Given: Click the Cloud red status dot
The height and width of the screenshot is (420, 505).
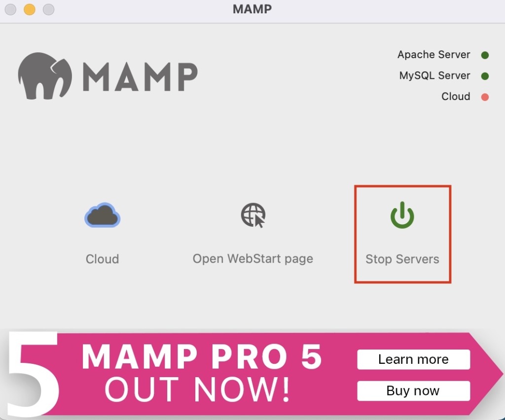Looking at the screenshot, I should click(x=485, y=97).
